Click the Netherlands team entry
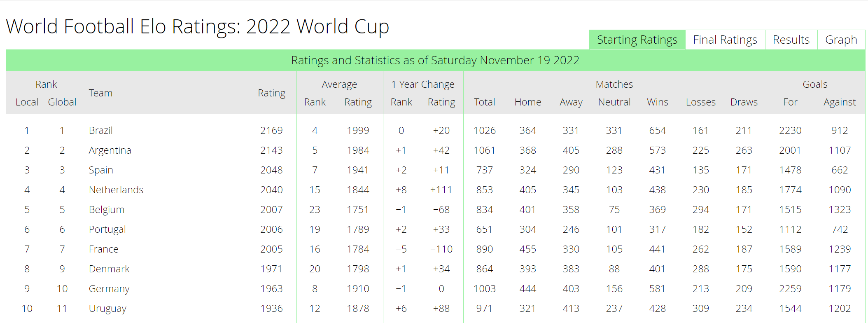The width and height of the screenshot is (868, 323). click(116, 190)
